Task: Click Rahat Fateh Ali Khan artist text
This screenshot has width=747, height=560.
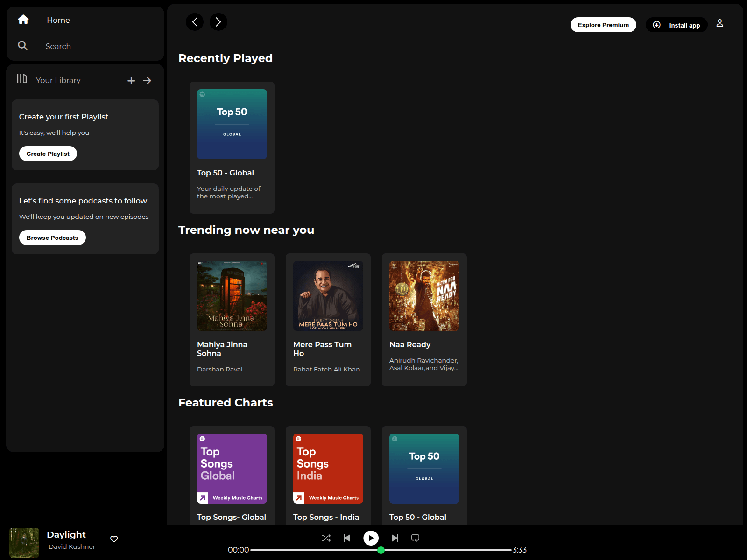Action: 327,369
